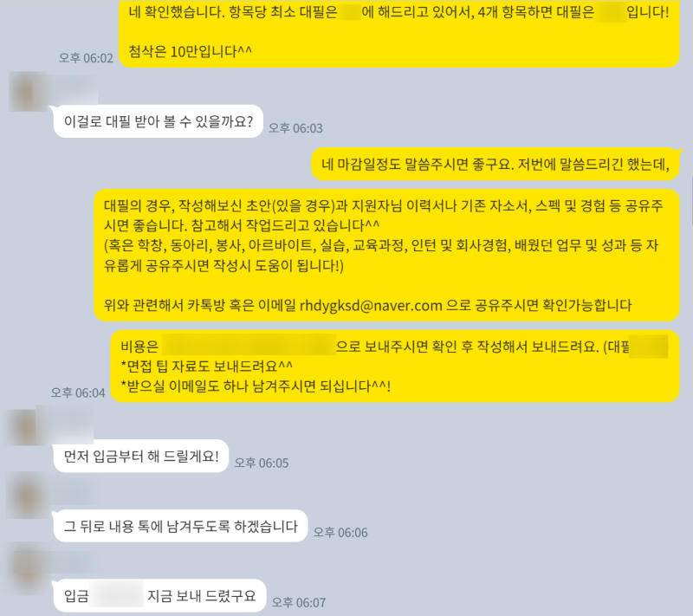The width and height of the screenshot is (693, 616).
Task: Click the 오후 06:03 timestamp
Action: coord(295,128)
